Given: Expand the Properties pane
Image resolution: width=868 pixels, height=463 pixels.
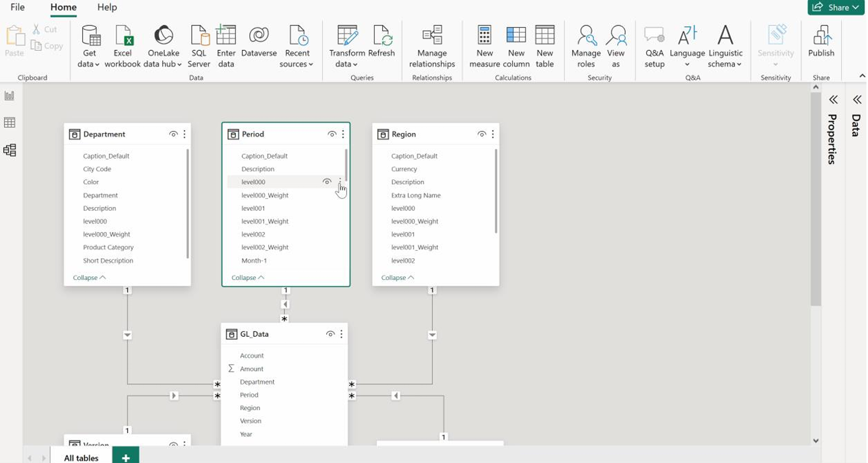Looking at the screenshot, I should point(833,100).
